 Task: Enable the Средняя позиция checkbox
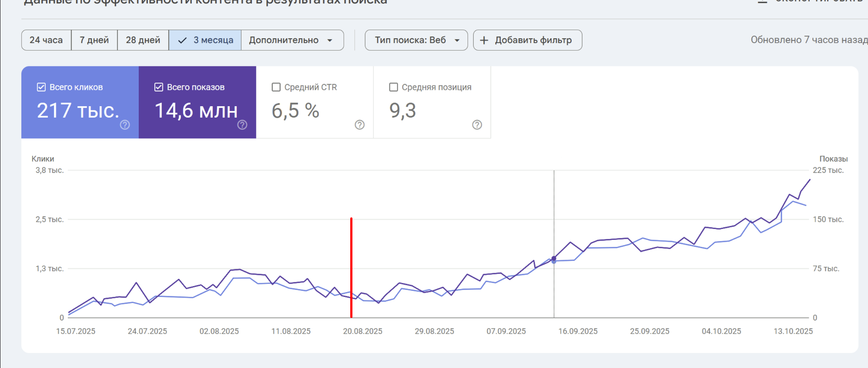tap(393, 87)
